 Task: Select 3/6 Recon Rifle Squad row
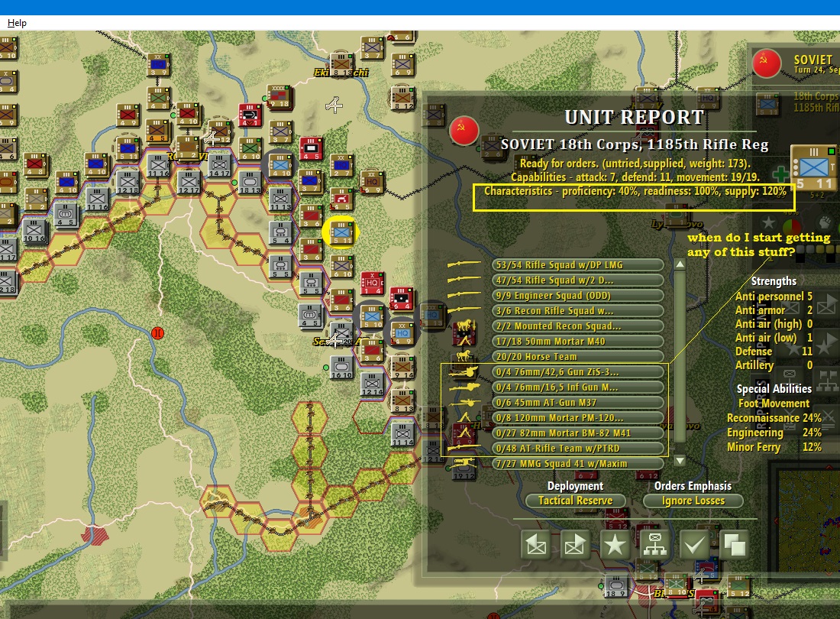tap(578, 310)
